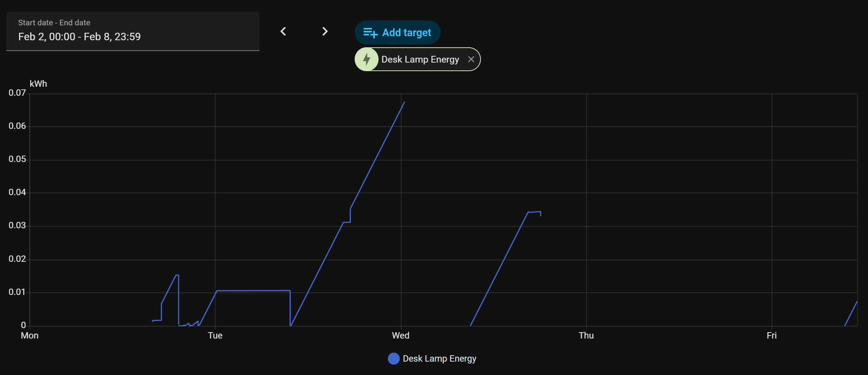Click the flat 0.01 plateau after Tue
Viewport: 868px width, 375px height.
pos(253,290)
